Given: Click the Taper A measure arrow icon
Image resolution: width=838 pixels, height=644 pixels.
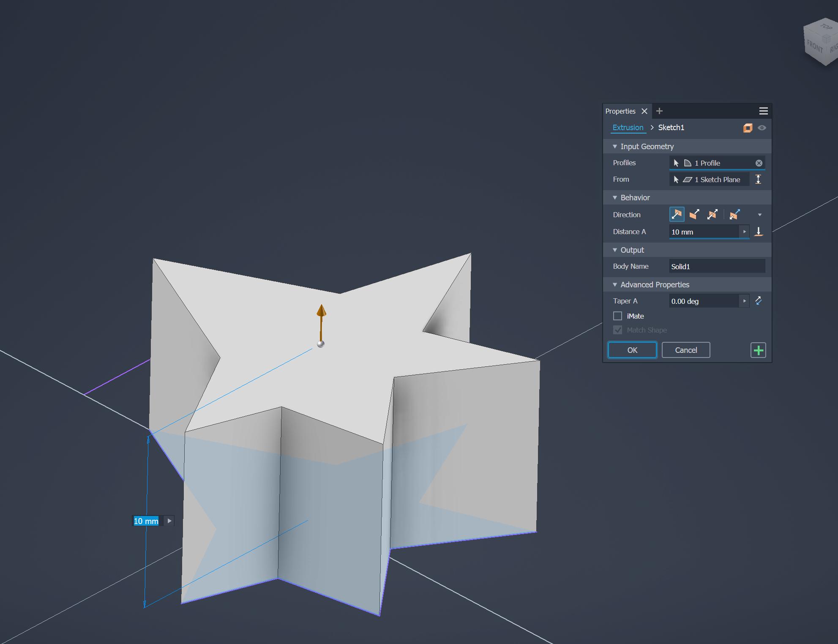Looking at the screenshot, I should tap(758, 301).
